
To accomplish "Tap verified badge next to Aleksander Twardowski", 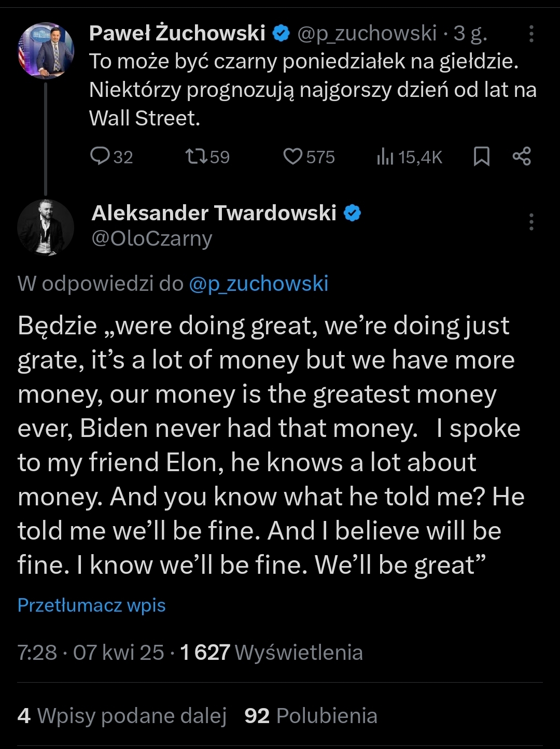I will [353, 213].
